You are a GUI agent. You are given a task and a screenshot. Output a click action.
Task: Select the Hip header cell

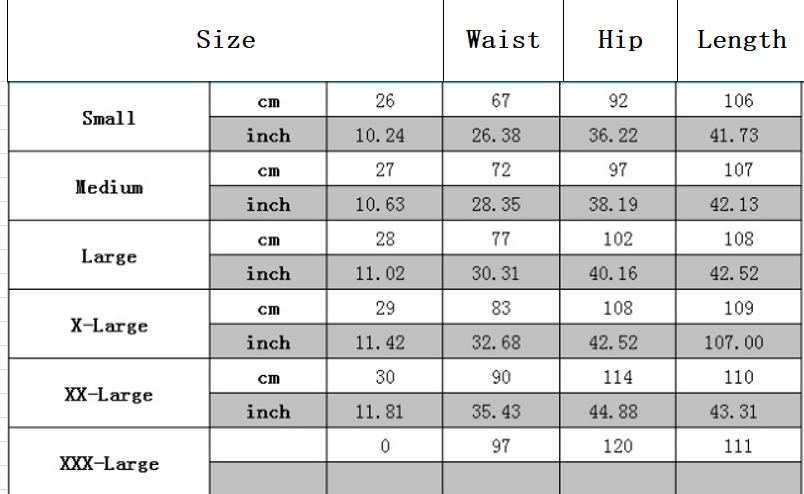point(620,40)
